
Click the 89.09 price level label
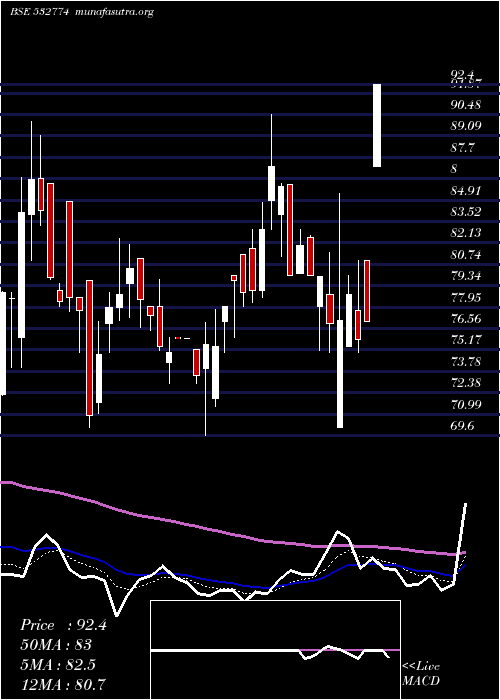(466, 126)
